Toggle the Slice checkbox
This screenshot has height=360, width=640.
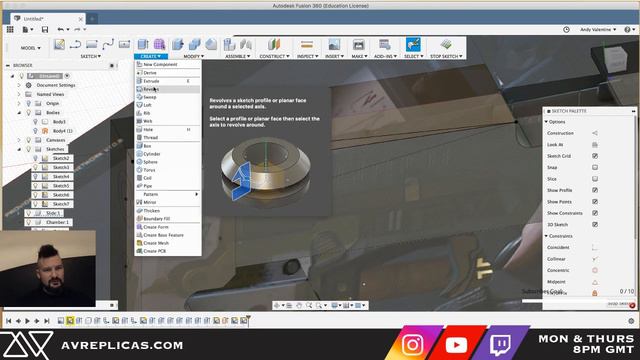click(595, 179)
